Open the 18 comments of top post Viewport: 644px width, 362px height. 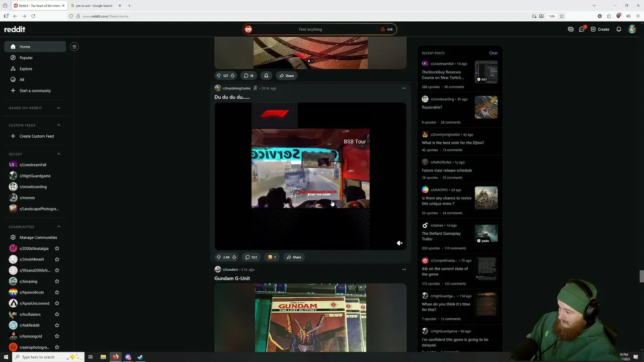(x=249, y=75)
